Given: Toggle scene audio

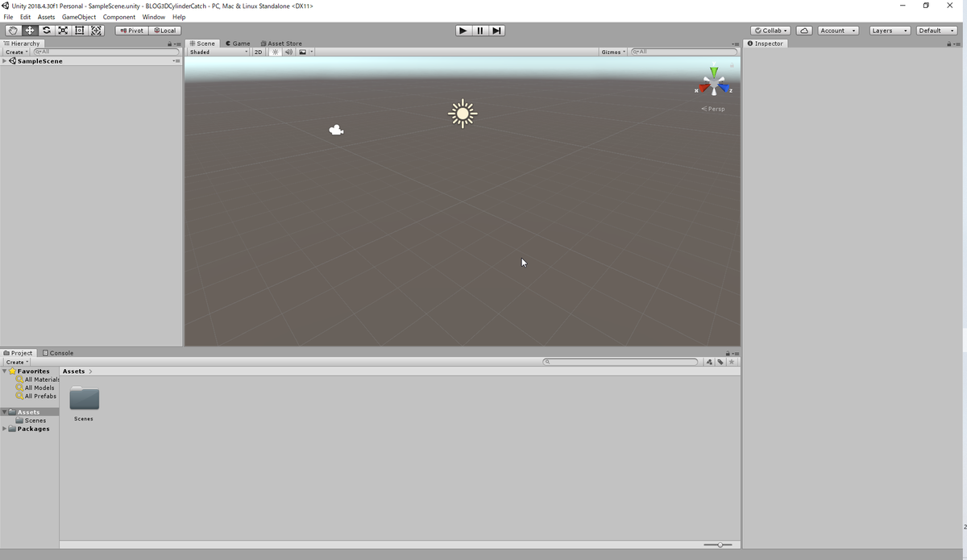Looking at the screenshot, I should (288, 52).
